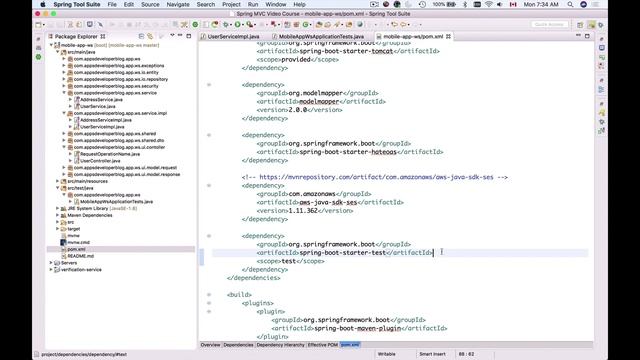The image size is (640, 360).
Task: Click the volume icon in menu bar
Action: click(x=500, y=4)
